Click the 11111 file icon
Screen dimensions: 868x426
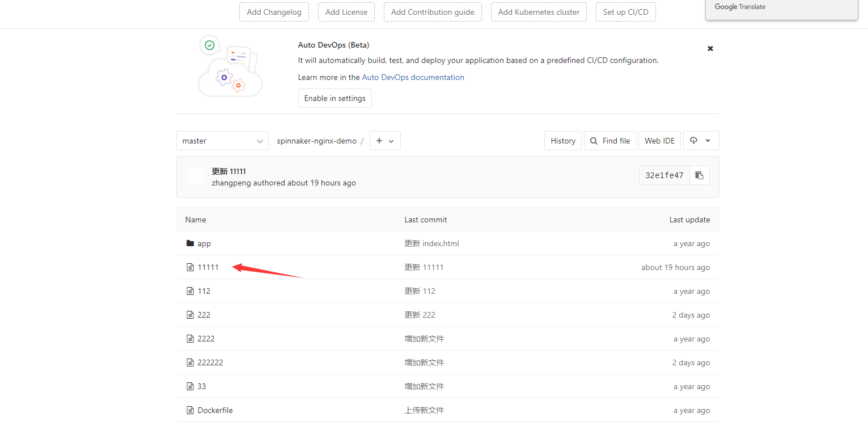click(x=190, y=267)
